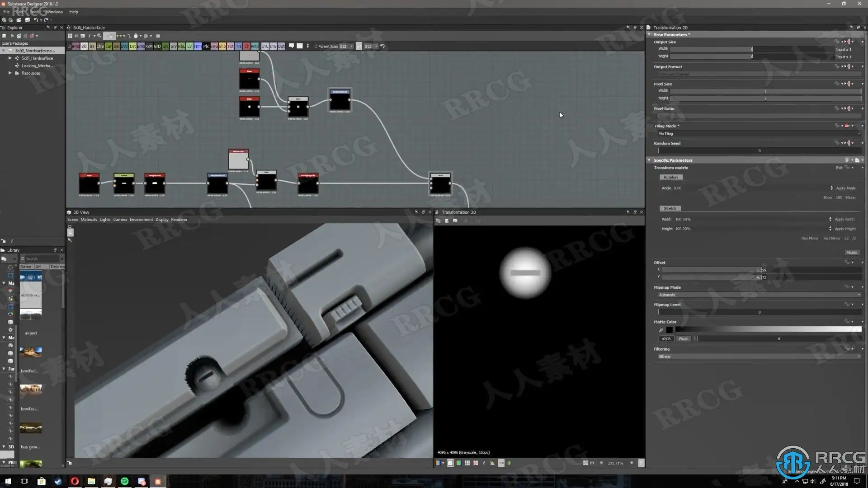Pick matte color with the eyedropper
The image size is (868, 488).
pyautogui.click(x=660, y=330)
